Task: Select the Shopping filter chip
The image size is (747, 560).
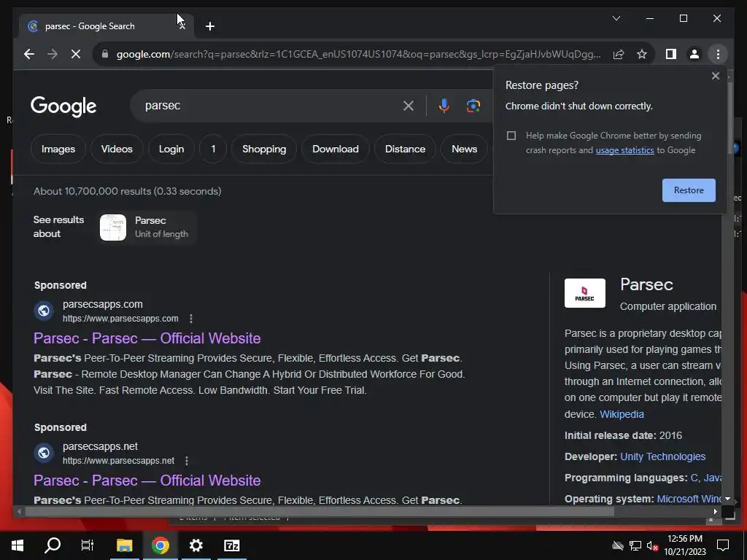Action: click(264, 149)
